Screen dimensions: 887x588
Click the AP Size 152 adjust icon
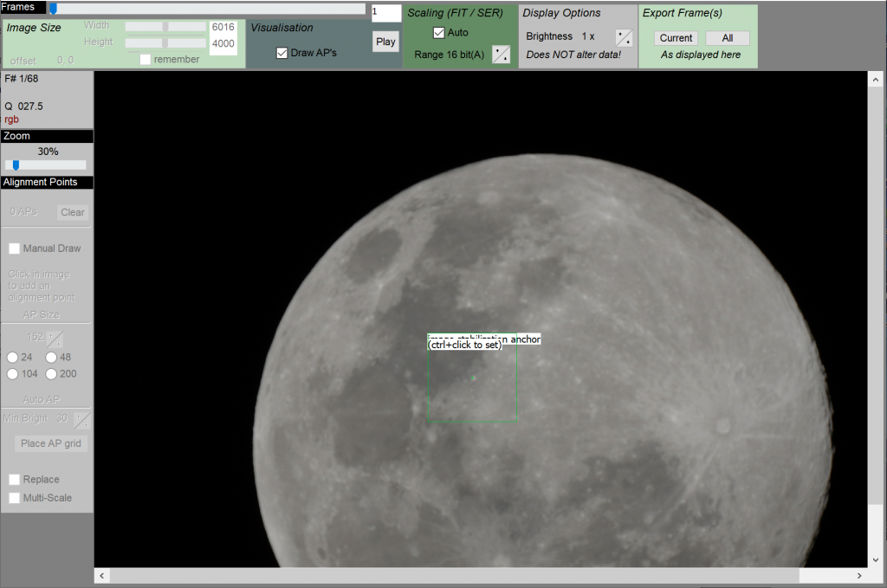click(55, 339)
